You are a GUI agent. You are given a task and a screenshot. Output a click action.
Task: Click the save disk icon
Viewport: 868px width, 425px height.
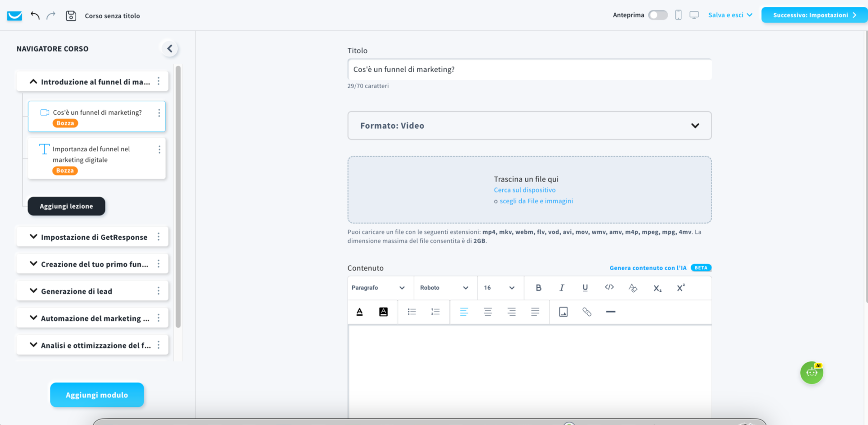[x=71, y=16]
